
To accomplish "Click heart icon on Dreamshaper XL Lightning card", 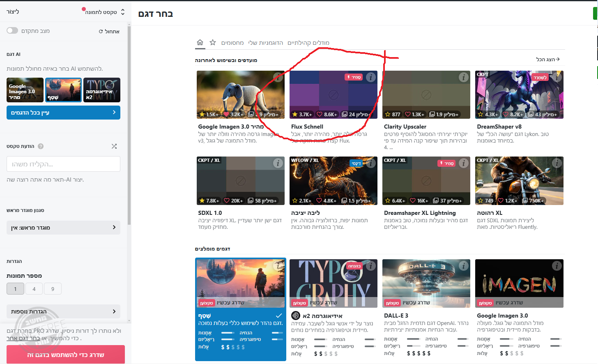I will tap(413, 200).
